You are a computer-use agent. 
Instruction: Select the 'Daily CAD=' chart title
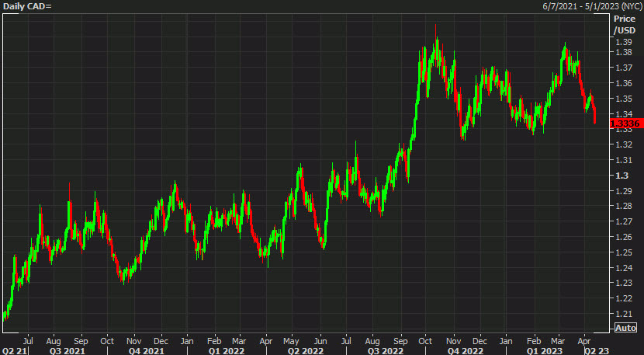click(27, 6)
